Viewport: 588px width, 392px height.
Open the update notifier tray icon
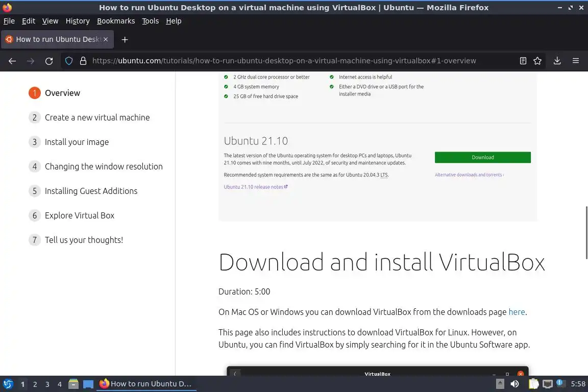560,383
